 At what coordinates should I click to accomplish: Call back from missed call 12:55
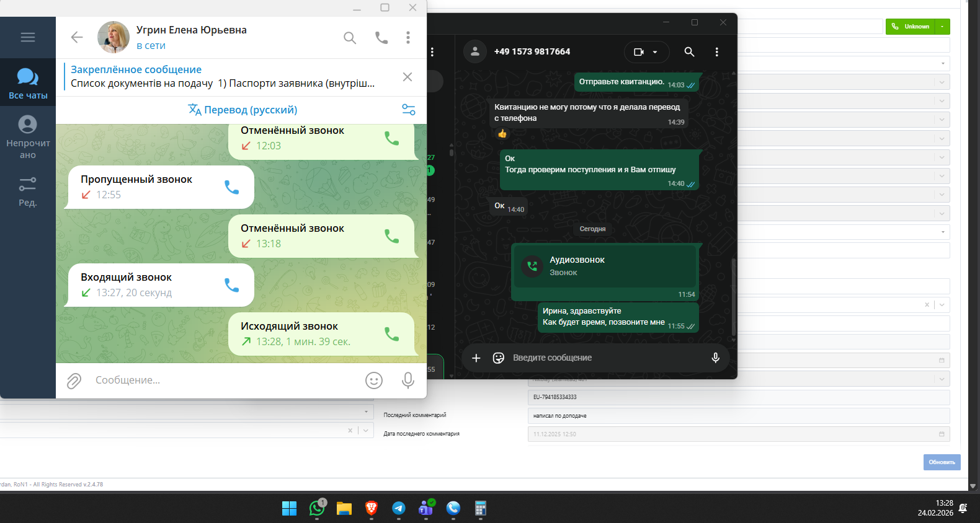231,187
